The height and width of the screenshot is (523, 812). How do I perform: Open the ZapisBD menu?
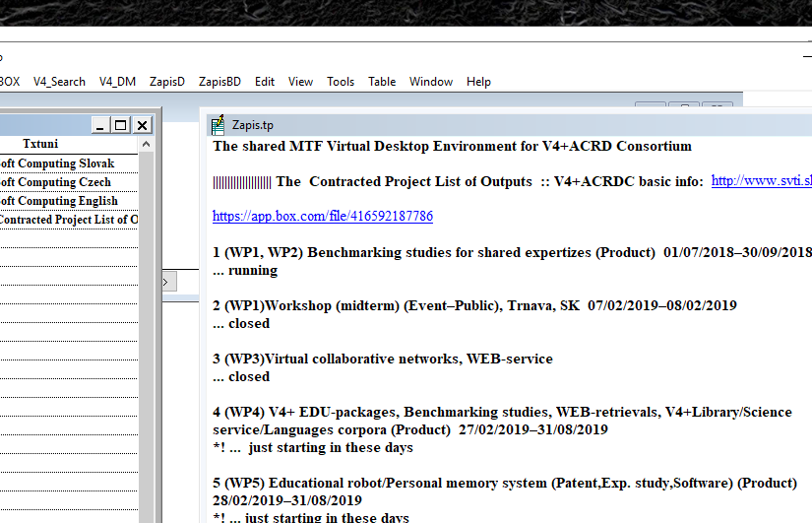[219, 82]
